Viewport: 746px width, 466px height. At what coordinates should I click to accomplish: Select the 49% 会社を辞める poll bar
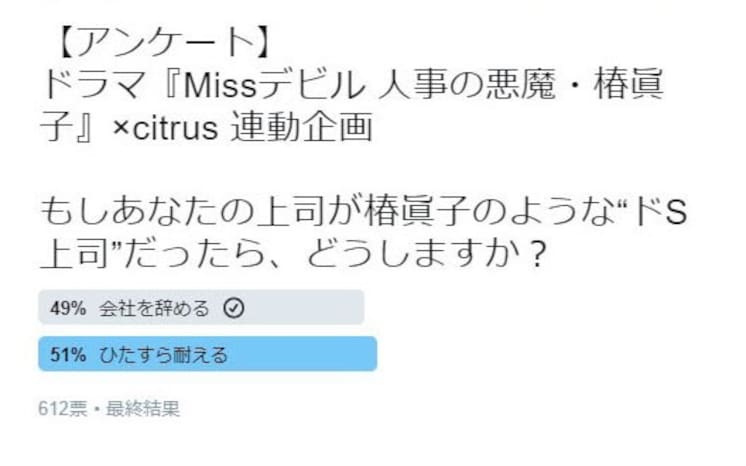(x=201, y=307)
